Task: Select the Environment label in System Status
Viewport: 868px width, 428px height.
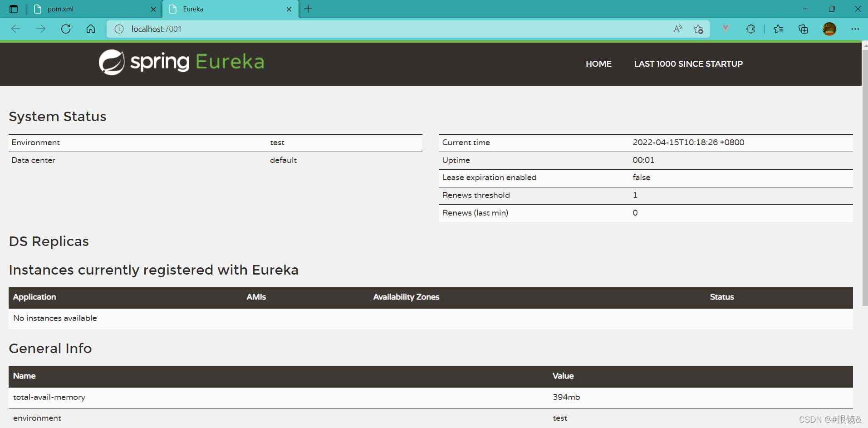Action: pos(35,143)
